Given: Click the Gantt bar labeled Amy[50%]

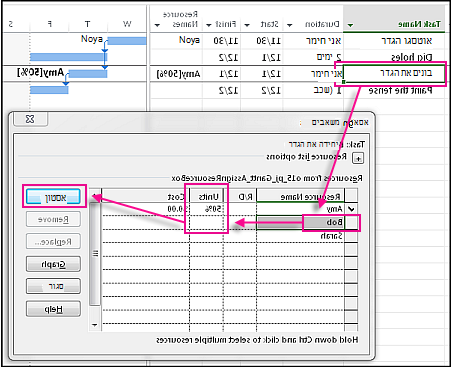Looking at the screenshot, I should (x=88, y=74).
